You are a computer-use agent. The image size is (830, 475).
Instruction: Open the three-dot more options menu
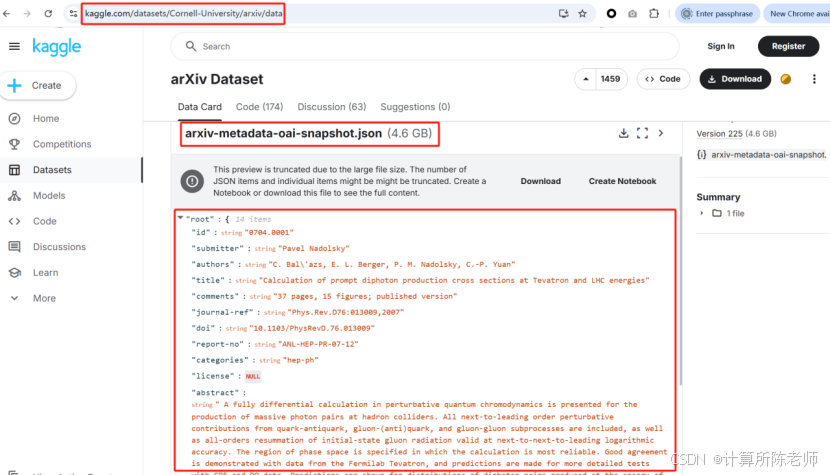[814, 79]
